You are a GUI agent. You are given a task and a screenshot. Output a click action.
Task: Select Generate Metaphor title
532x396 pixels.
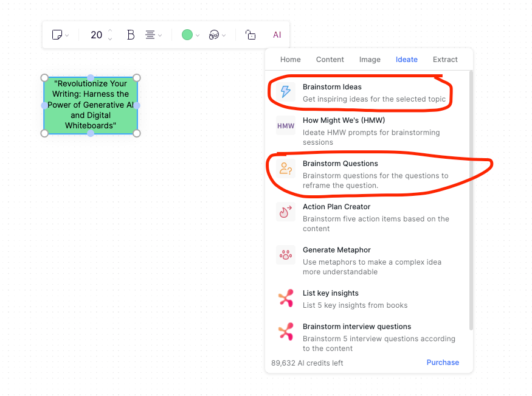337,250
